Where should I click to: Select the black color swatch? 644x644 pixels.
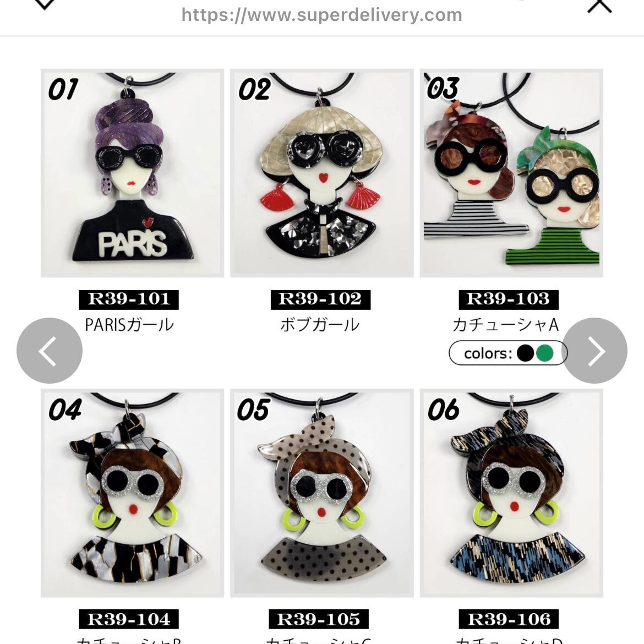pyautogui.click(x=525, y=353)
